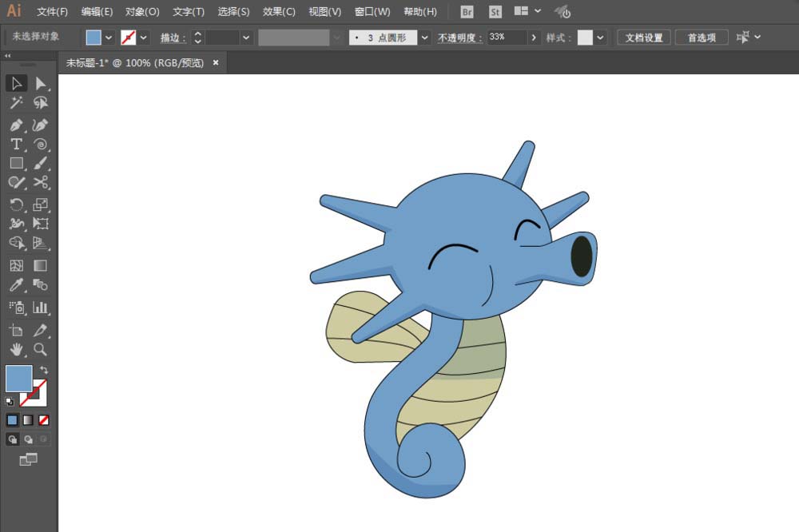Image resolution: width=799 pixels, height=532 pixels.
Task: Select the Perspective Grid tool
Action: coord(40,243)
